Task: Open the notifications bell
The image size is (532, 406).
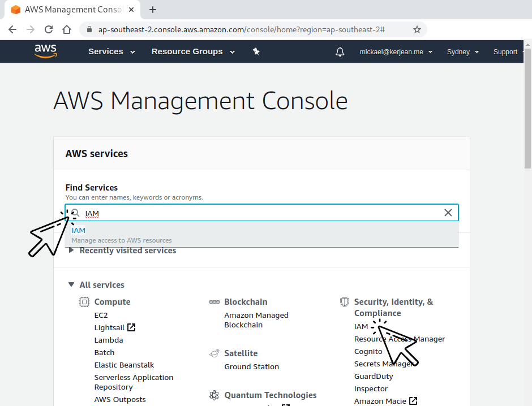Action: pos(340,52)
